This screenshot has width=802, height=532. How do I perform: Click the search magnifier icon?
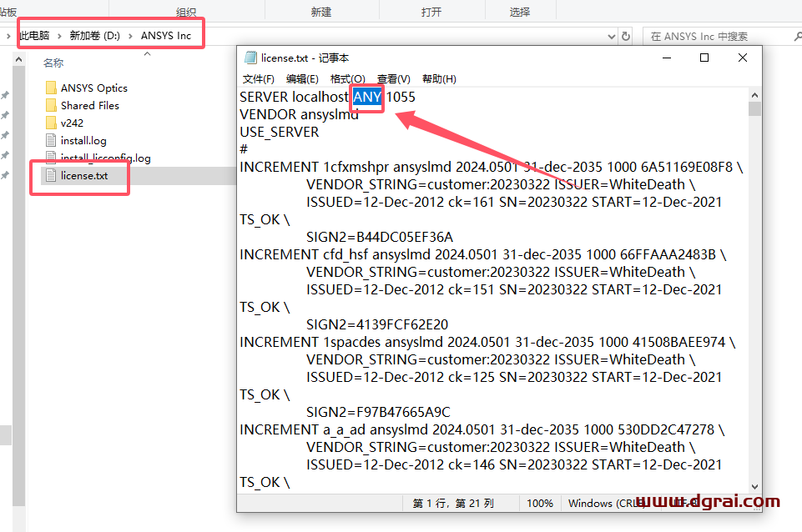pyautogui.click(x=797, y=37)
